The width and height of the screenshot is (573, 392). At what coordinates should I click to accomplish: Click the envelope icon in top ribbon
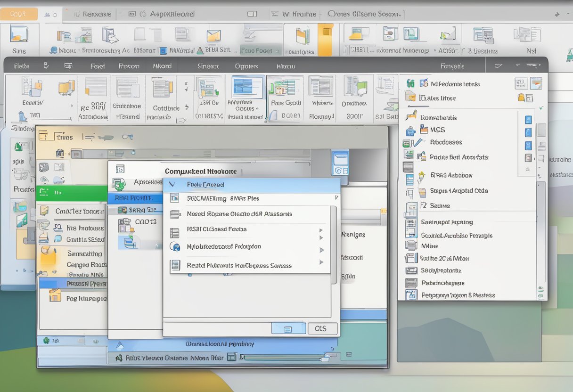click(x=213, y=36)
